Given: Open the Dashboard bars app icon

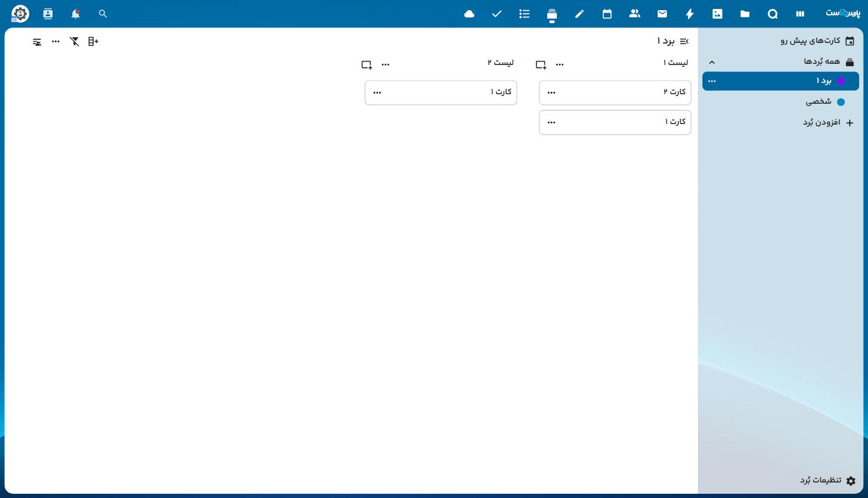Looking at the screenshot, I should pyautogui.click(x=800, y=14).
